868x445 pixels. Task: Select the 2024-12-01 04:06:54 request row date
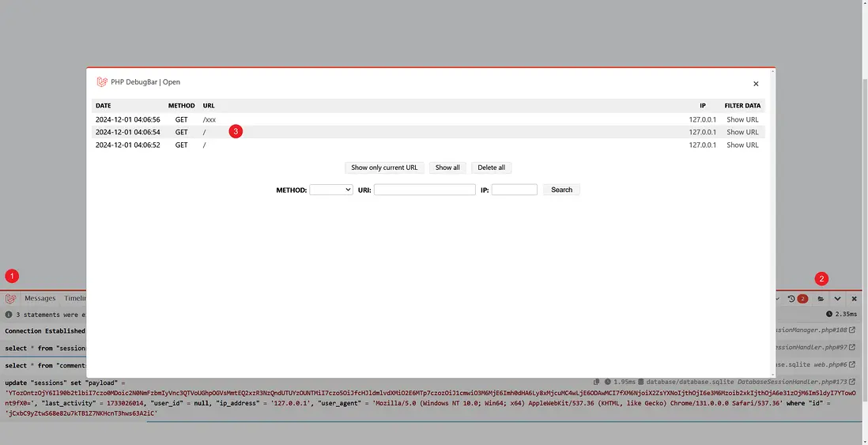[x=128, y=132]
